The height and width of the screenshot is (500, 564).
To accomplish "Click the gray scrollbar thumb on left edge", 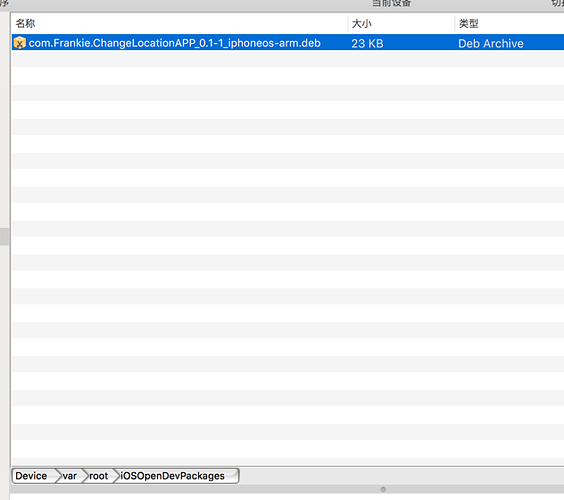I will coord(4,236).
